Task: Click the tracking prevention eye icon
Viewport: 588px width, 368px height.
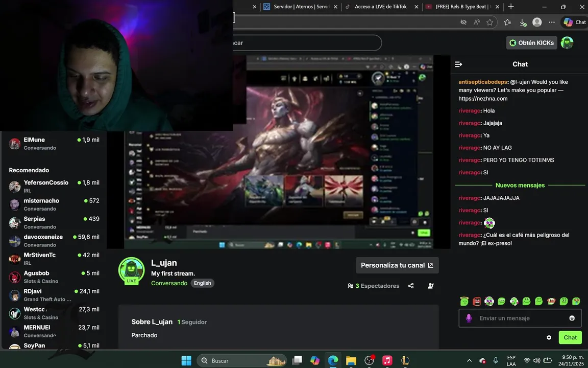Action: coord(463,22)
